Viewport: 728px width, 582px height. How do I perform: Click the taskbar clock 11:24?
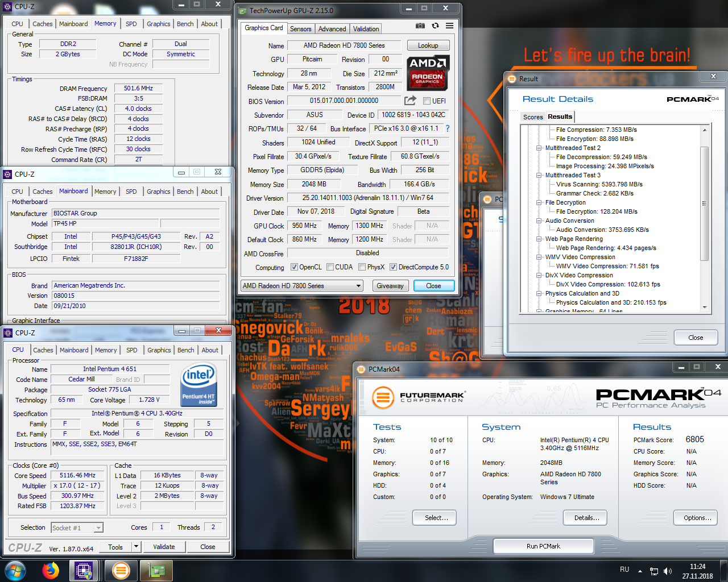(697, 567)
